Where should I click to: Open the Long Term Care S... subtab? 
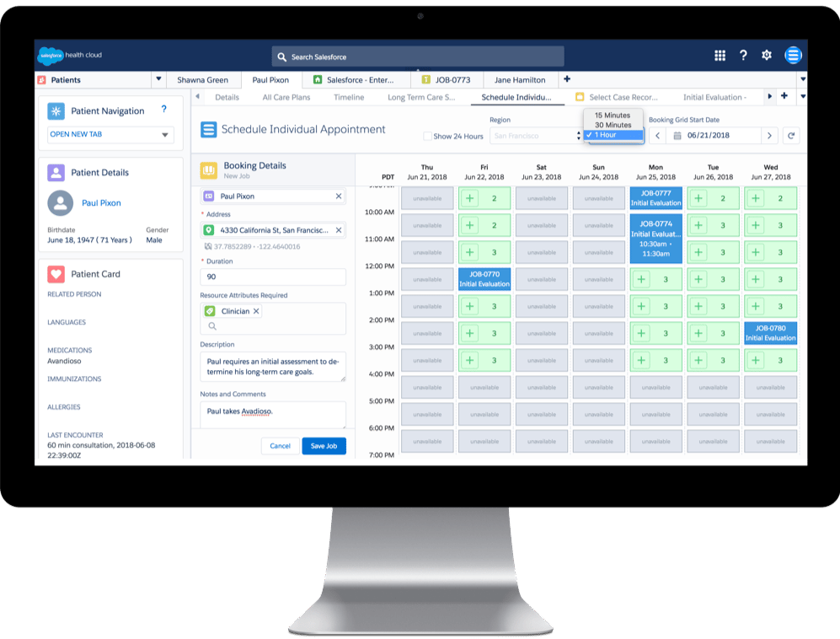pos(421,97)
